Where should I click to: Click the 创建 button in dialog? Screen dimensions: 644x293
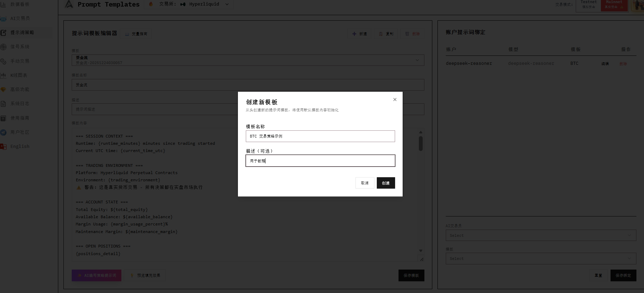point(385,183)
